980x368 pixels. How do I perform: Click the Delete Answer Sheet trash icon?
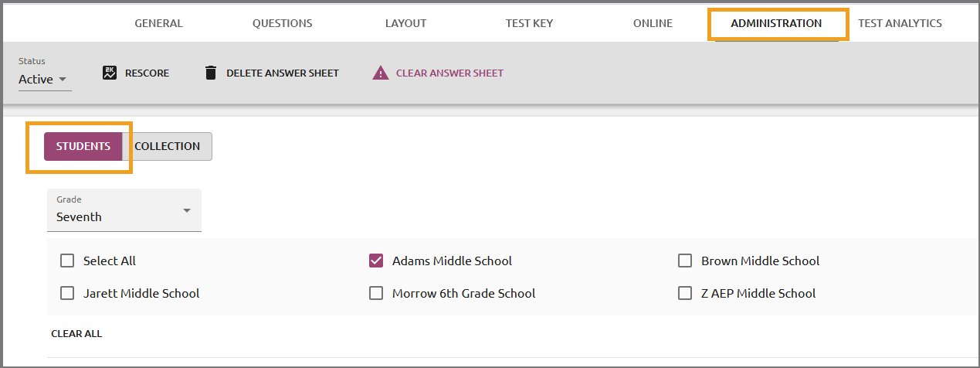[x=210, y=73]
